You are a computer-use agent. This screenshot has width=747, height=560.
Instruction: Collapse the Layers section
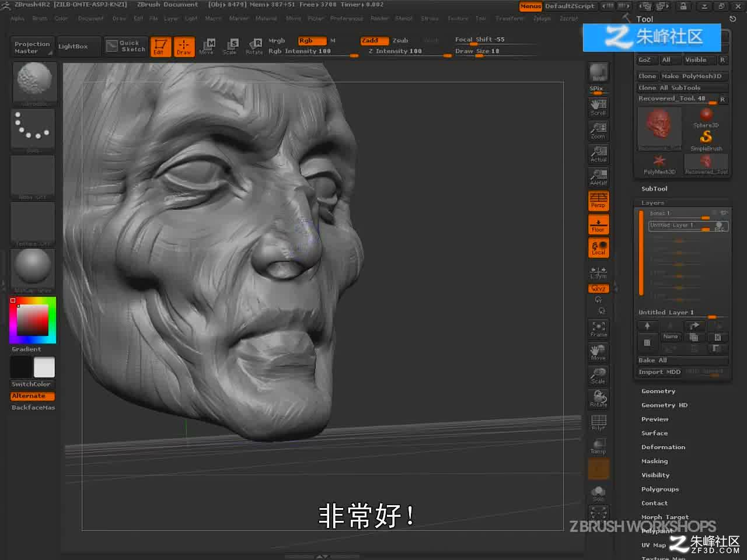coord(652,202)
